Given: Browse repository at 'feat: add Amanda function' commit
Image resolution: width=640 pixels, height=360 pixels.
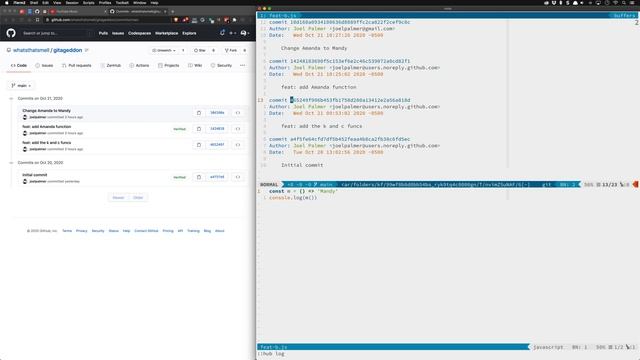Looking at the screenshot, I should pos(238,129).
